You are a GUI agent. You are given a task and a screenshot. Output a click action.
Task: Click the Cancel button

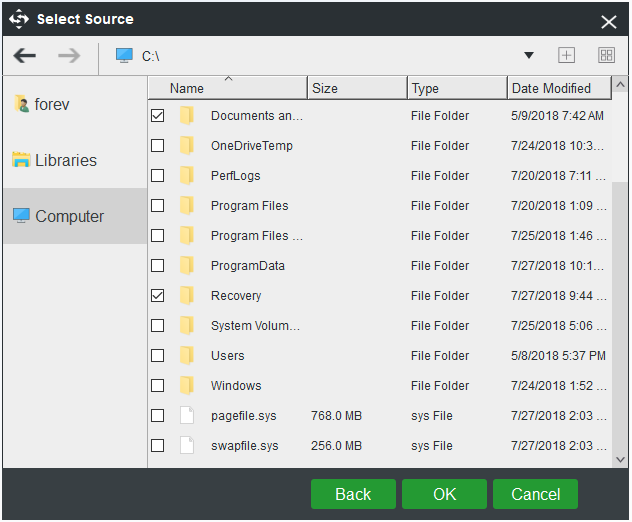click(535, 494)
